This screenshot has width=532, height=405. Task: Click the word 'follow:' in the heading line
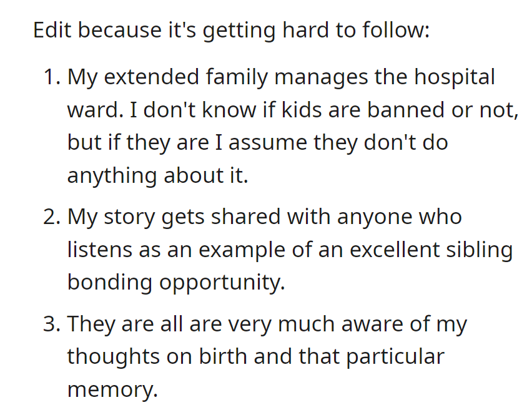point(396,30)
